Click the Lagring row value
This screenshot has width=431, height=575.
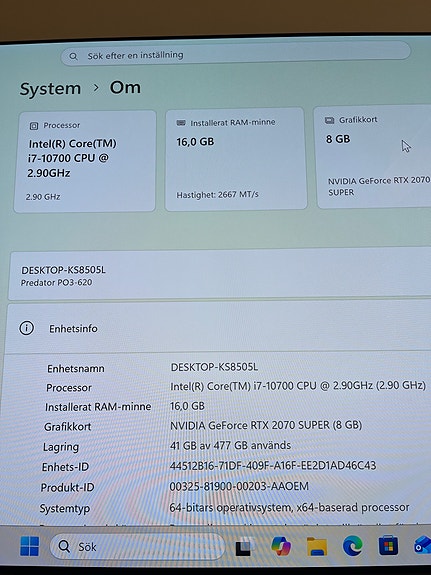pyautogui.click(x=230, y=446)
